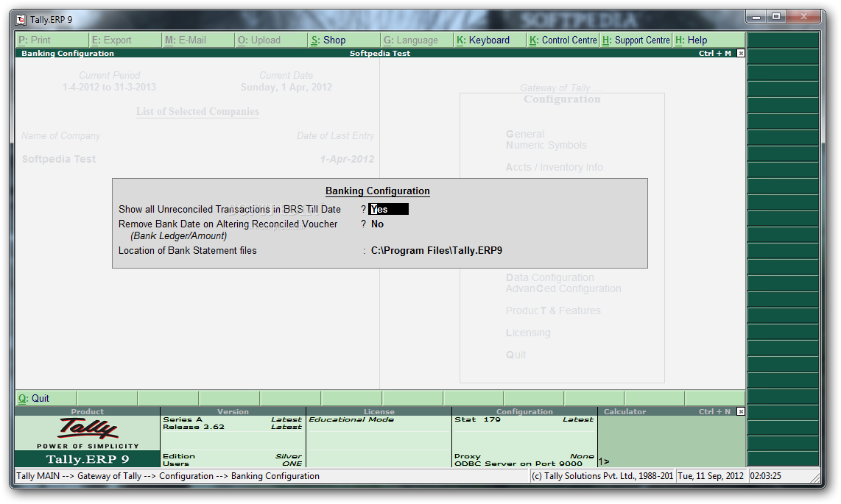Click Release 3.62 version text
Viewport: 841px width, 504px height.
[194, 427]
